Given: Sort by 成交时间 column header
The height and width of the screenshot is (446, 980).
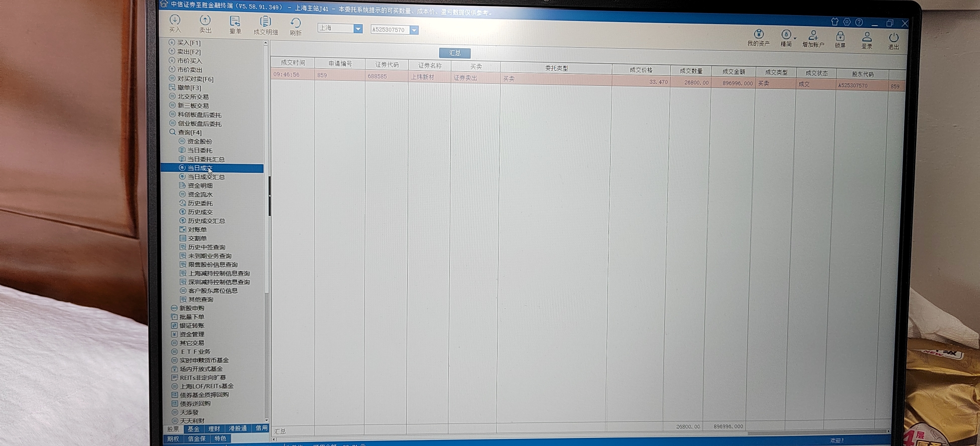Looking at the screenshot, I should (293, 63).
